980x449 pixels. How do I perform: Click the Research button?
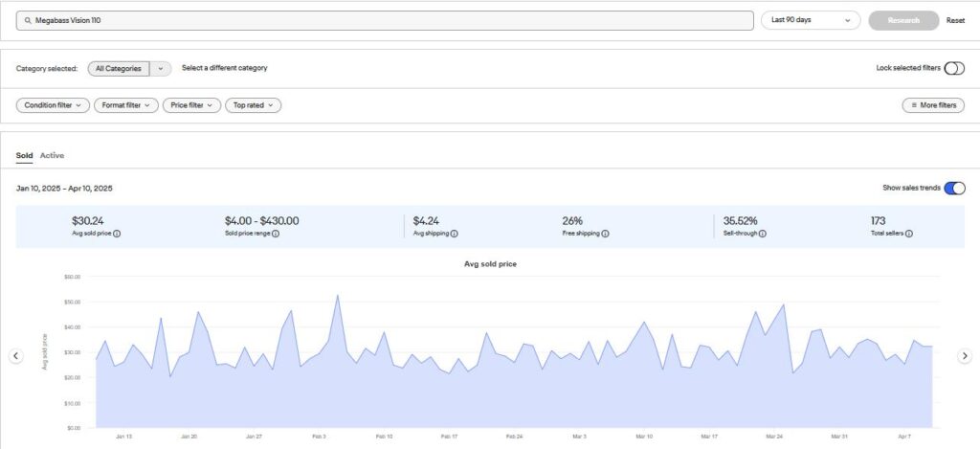coord(903,21)
